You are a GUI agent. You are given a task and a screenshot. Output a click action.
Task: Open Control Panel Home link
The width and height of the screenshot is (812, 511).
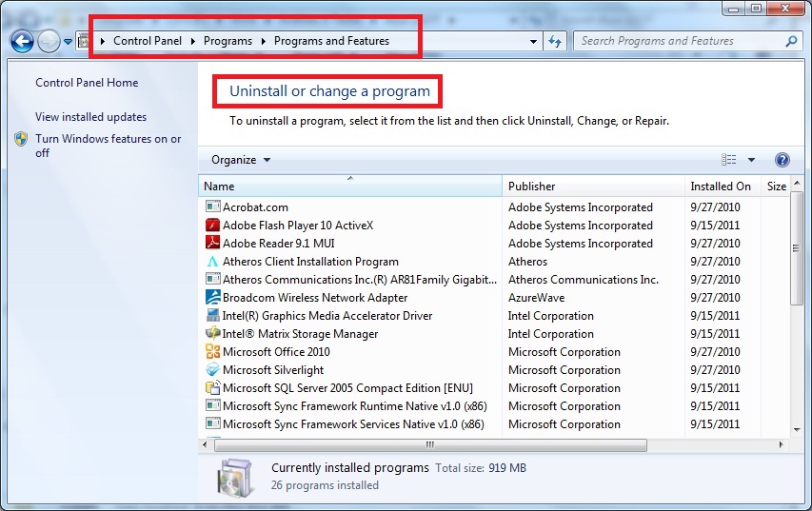(x=87, y=83)
